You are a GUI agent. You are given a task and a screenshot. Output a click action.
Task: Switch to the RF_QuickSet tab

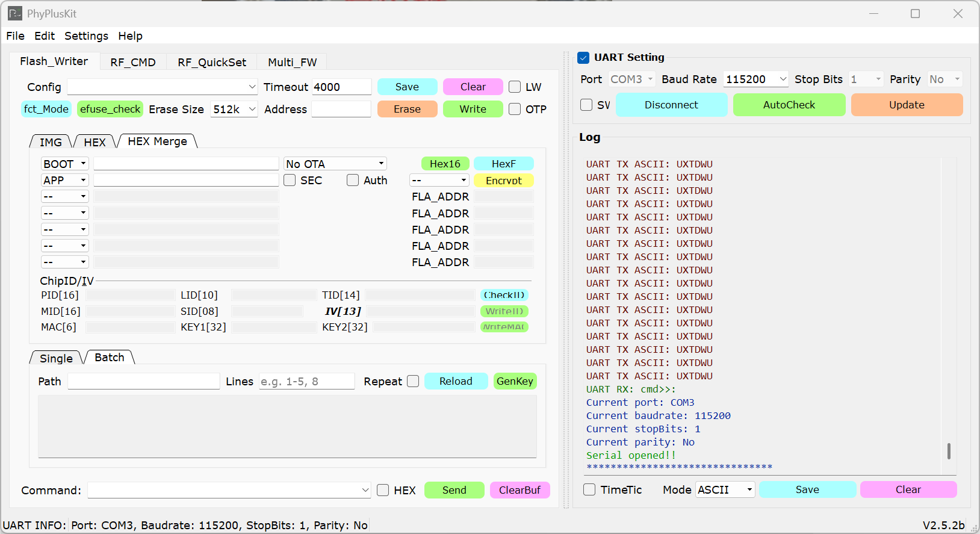212,62
